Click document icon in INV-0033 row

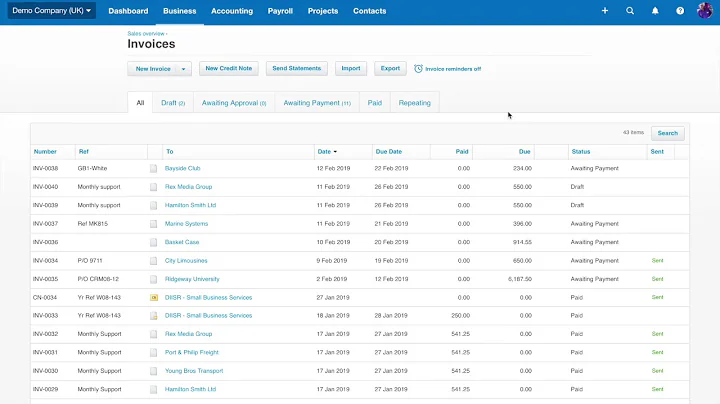click(153, 316)
